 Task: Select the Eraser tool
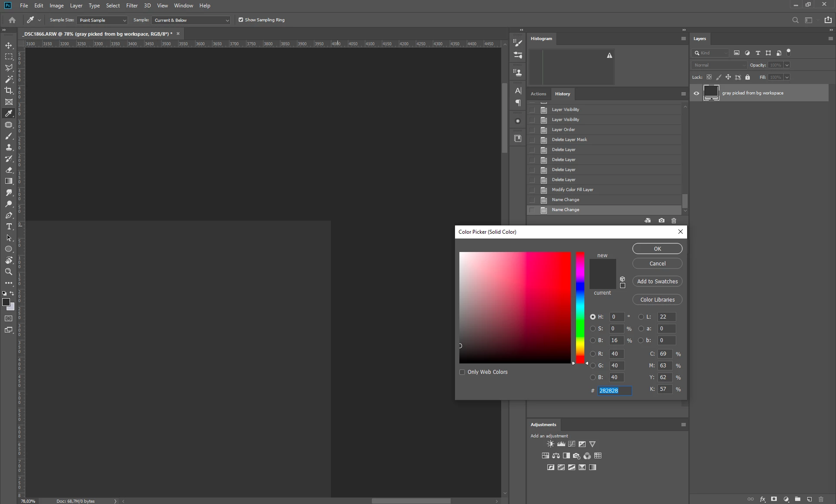9,170
